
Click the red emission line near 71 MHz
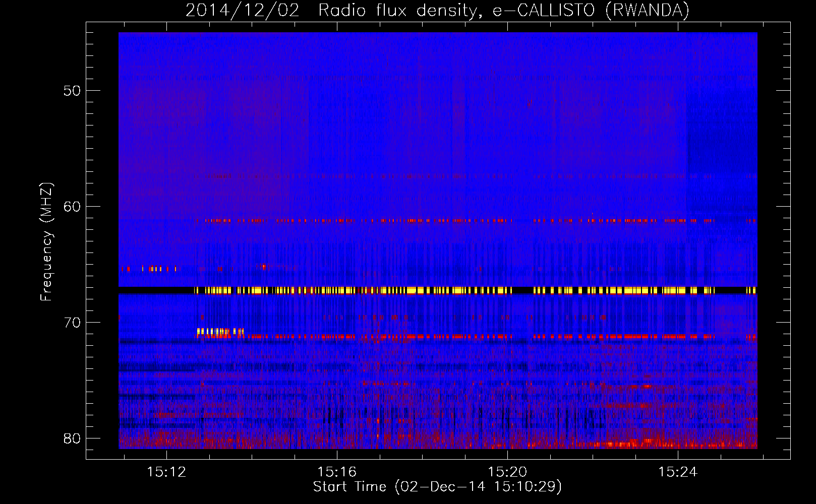pos(477,337)
